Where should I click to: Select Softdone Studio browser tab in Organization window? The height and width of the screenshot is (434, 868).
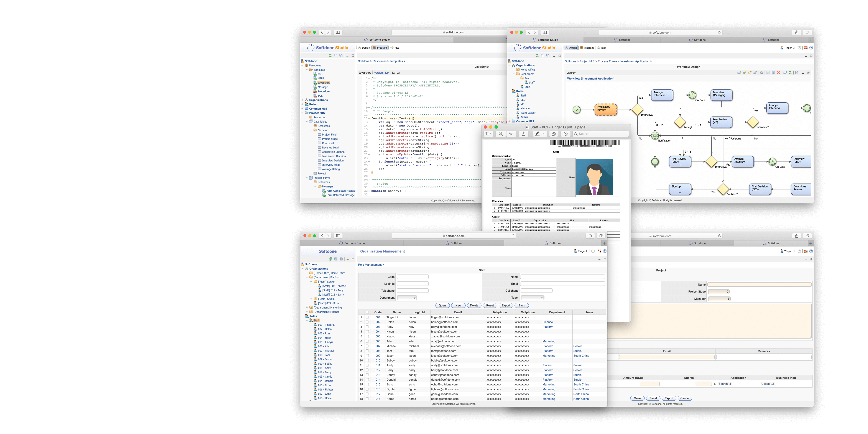tap(352, 243)
